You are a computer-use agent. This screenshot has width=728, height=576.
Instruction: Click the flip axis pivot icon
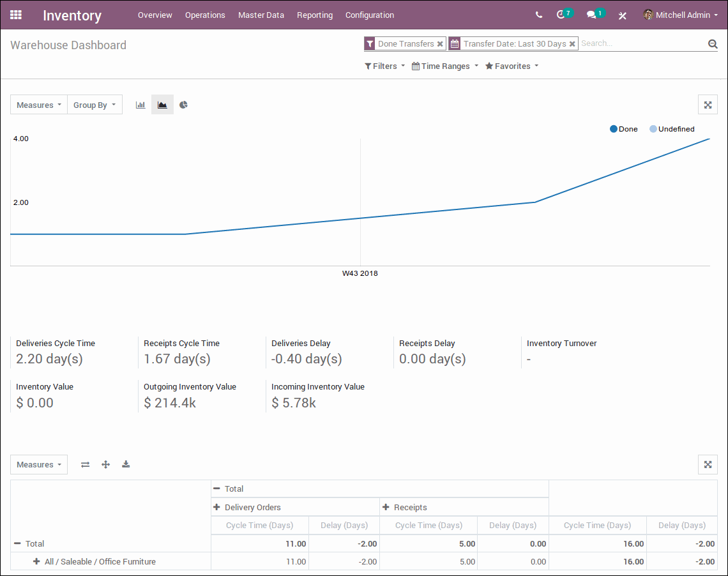pos(85,464)
